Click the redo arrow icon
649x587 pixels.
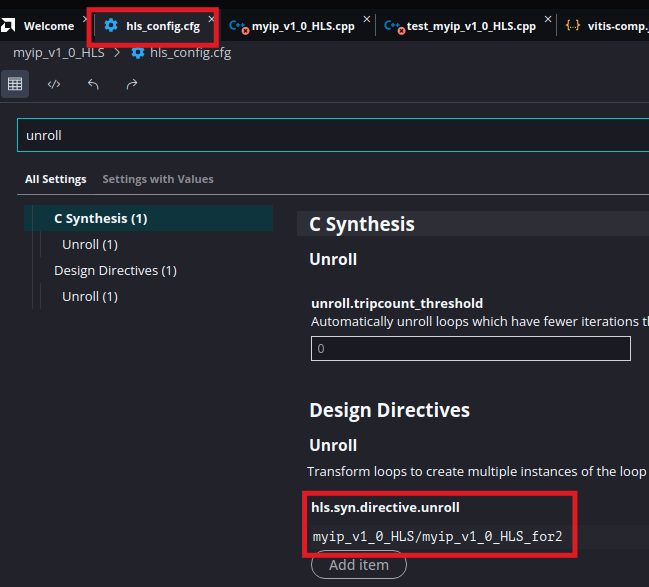click(x=132, y=84)
